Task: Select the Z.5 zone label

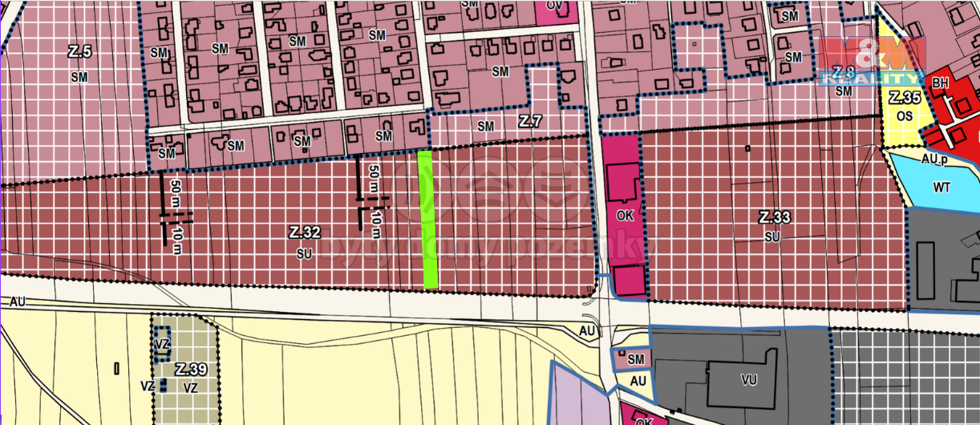Action: click(79, 52)
